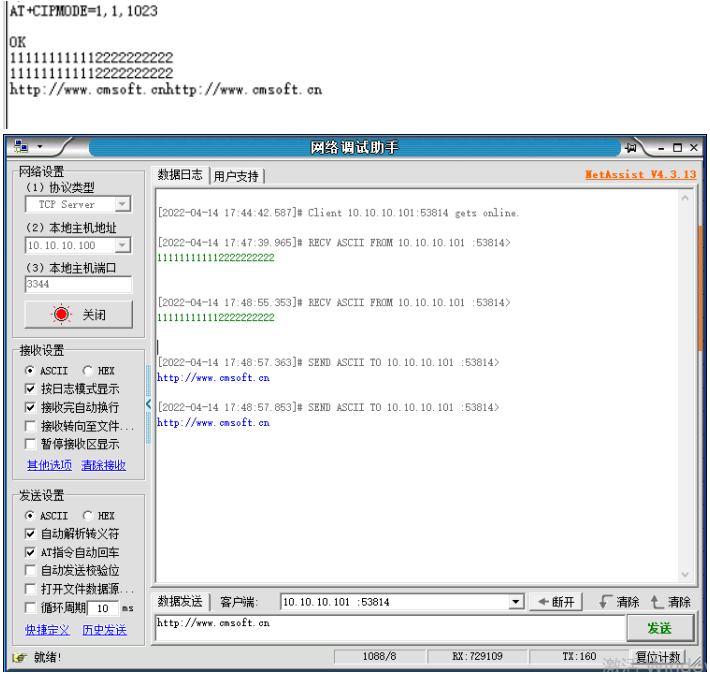Screen dimensions: 710x674
Task: Open the NetAssist V4.3.13 link
Action: point(640,174)
